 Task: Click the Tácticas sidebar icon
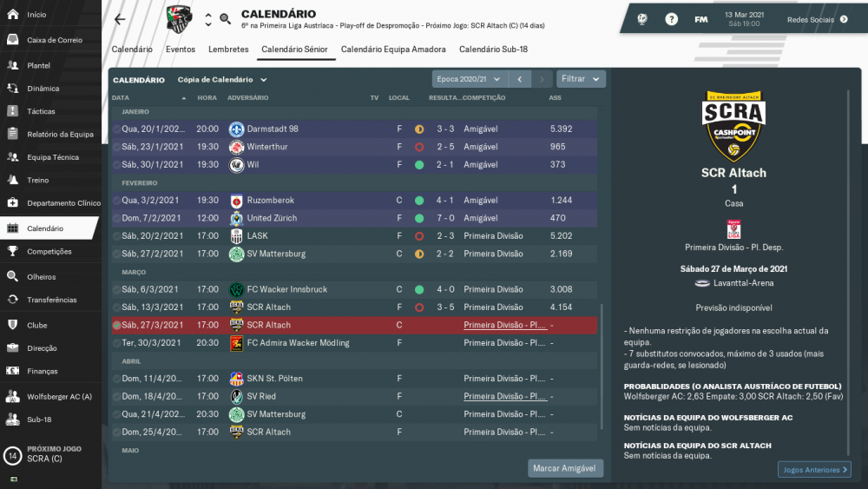coord(13,111)
